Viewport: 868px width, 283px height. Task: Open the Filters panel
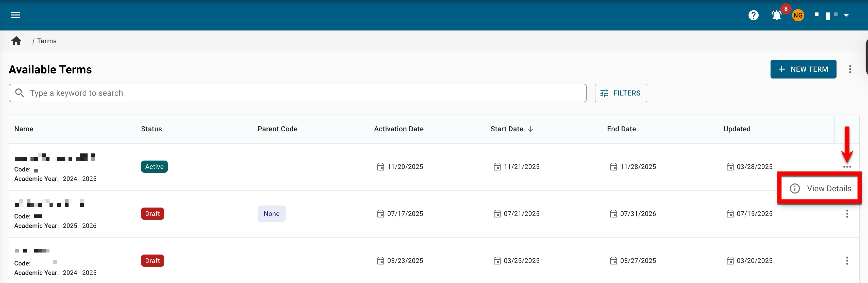click(620, 93)
